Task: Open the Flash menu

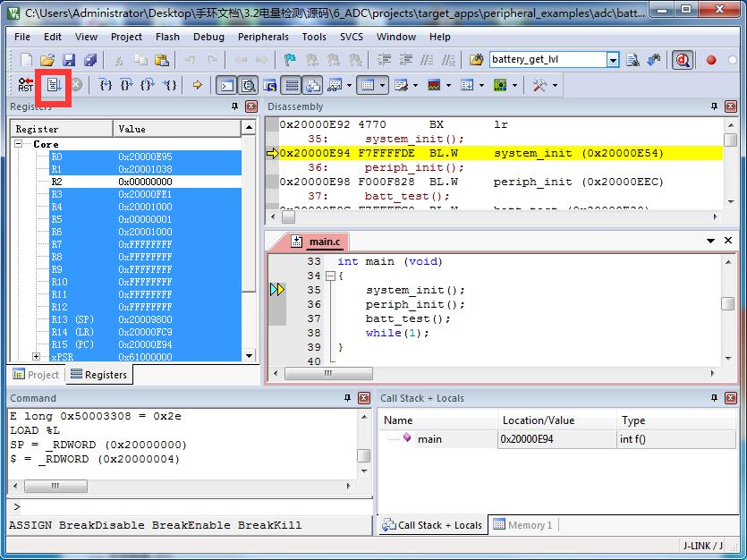Action: click(167, 37)
